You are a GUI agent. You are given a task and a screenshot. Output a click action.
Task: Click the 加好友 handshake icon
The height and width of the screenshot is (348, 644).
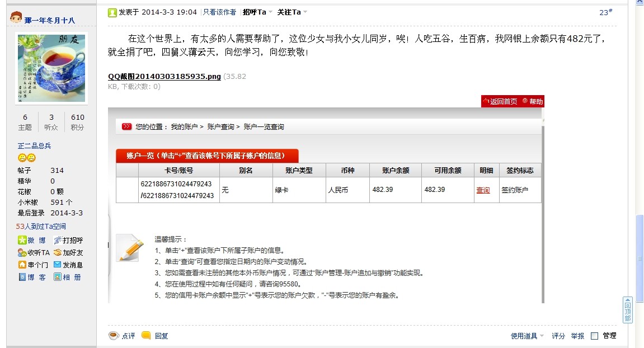coord(58,252)
